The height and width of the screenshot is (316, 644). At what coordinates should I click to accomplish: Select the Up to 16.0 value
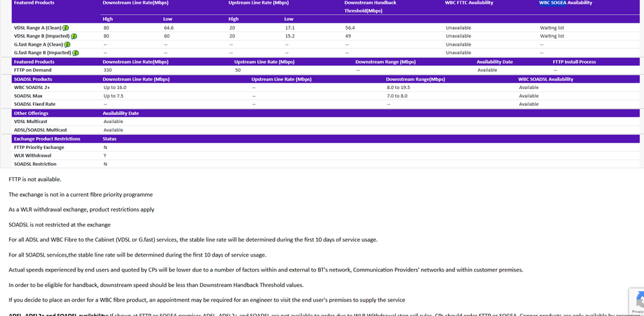point(115,88)
